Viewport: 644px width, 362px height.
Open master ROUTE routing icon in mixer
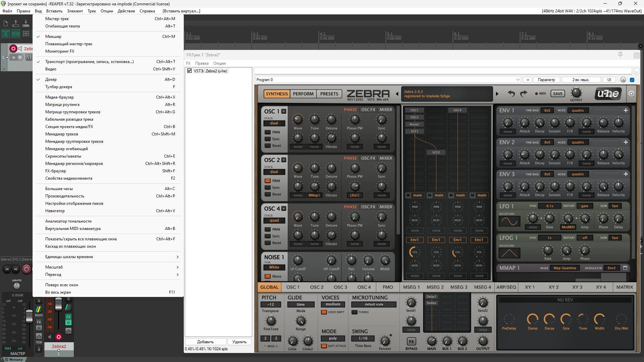(x=39, y=309)
